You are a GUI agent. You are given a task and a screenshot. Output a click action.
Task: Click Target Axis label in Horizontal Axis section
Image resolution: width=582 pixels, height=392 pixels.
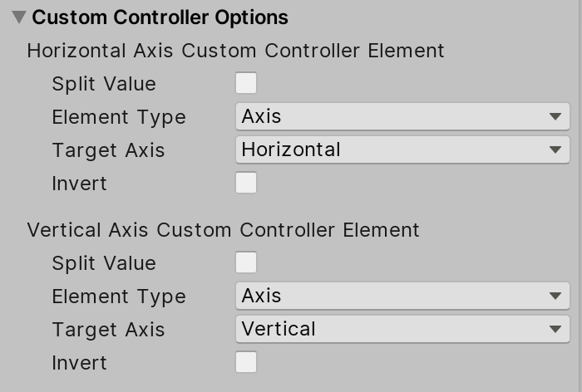click(108, 150)
